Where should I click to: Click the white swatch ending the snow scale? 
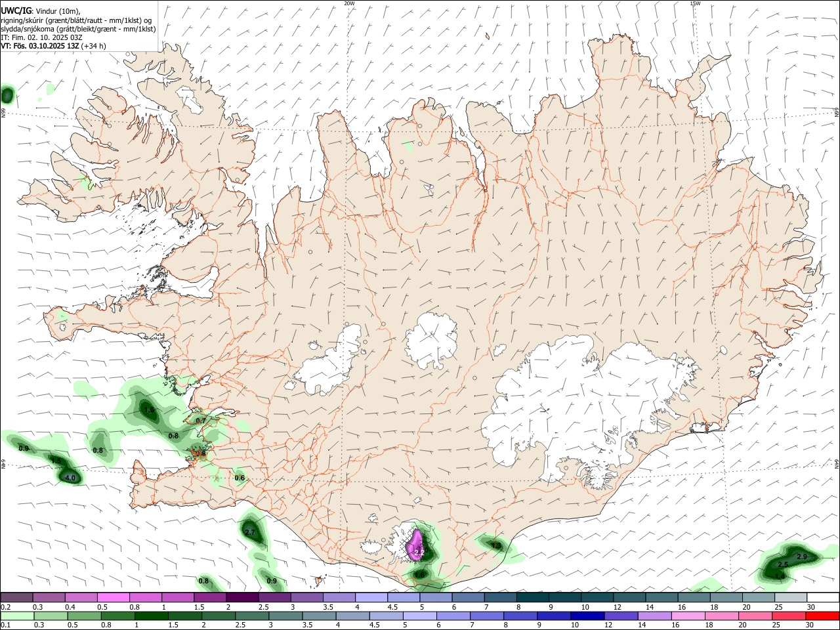[822, 597]
